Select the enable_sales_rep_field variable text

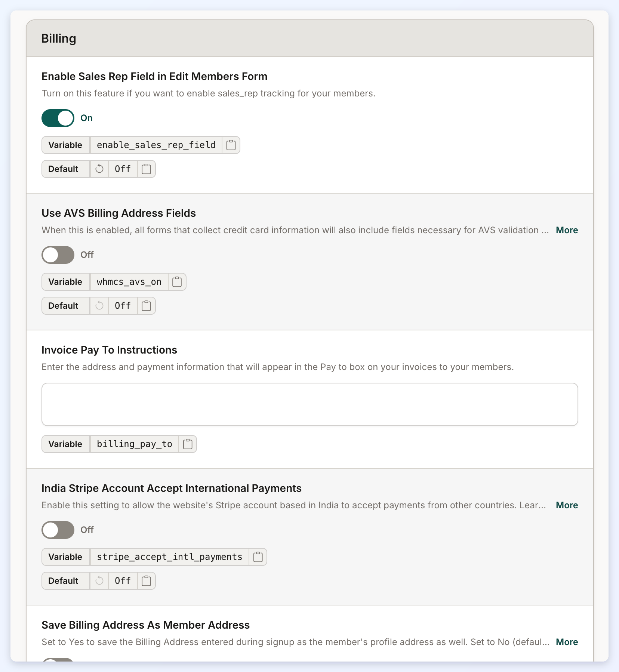pyautogui.click(x=156, y=145)
